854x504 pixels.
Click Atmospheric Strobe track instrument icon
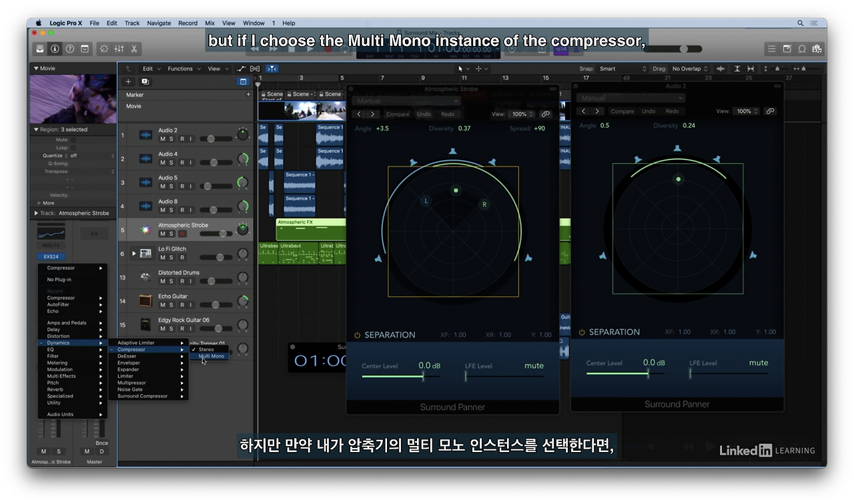tap(145, 229)
